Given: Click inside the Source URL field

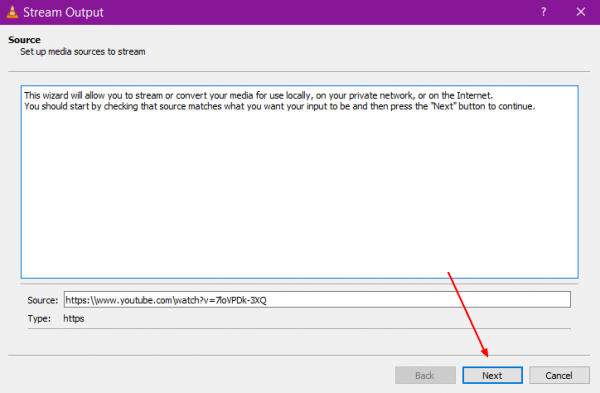Looking at the screenshot, I should 317,300.
